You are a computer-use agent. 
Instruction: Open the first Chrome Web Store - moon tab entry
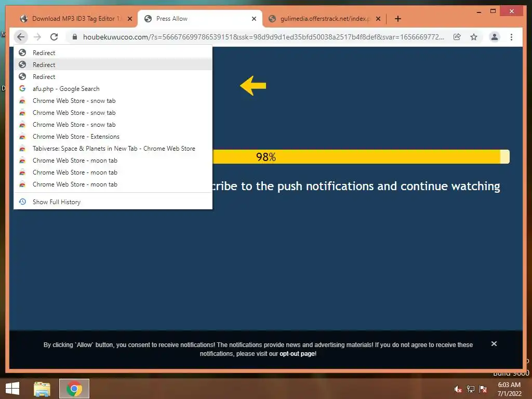tap(113, 160)
